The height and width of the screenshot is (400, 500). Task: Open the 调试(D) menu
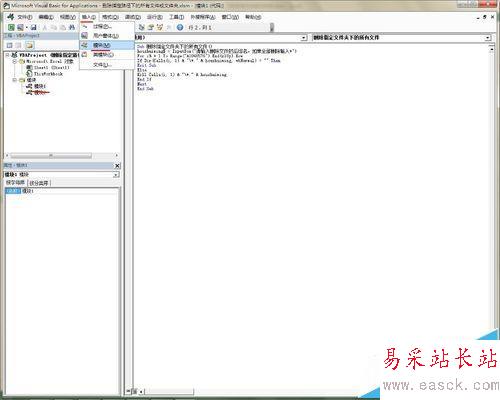point(133,17)
